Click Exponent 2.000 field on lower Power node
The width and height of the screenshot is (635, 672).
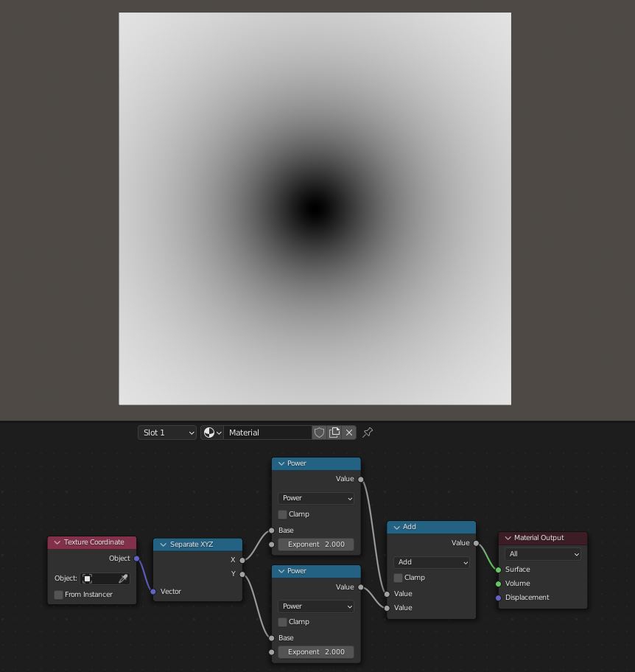316,652
